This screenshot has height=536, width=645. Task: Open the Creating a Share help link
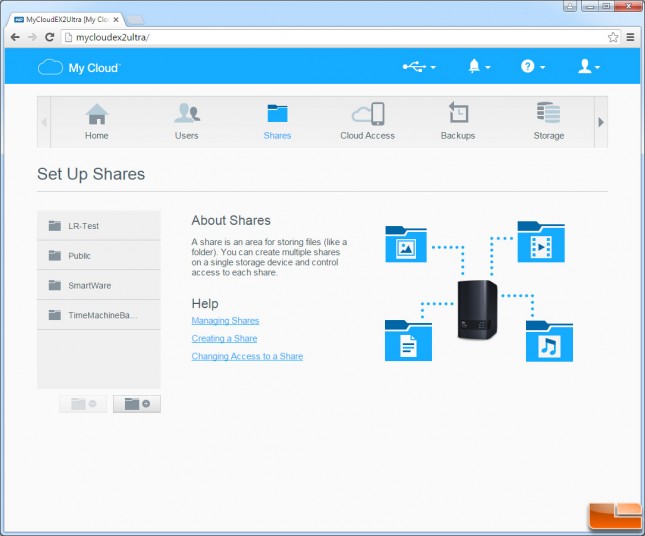click(224, 338)
